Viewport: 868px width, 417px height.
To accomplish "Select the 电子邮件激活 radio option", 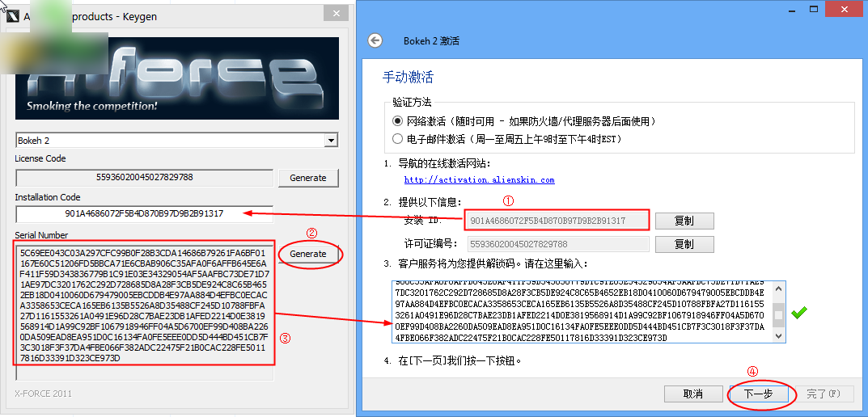I will click(397, 138).
